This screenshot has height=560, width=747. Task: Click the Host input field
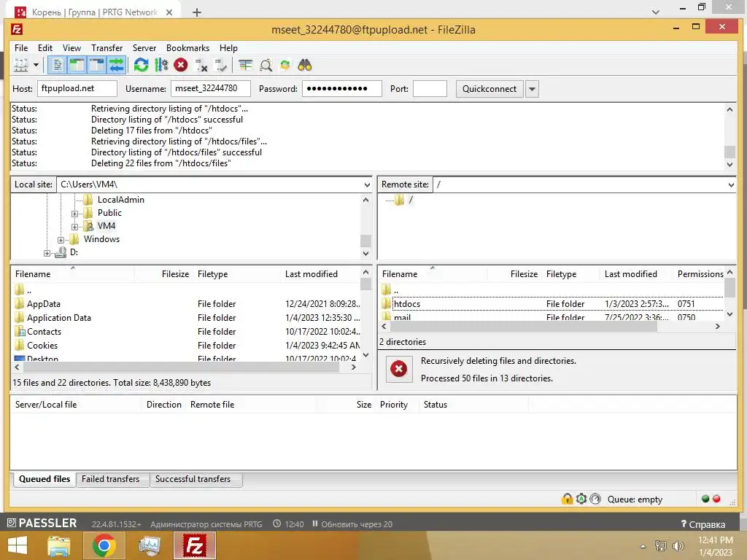77,88
